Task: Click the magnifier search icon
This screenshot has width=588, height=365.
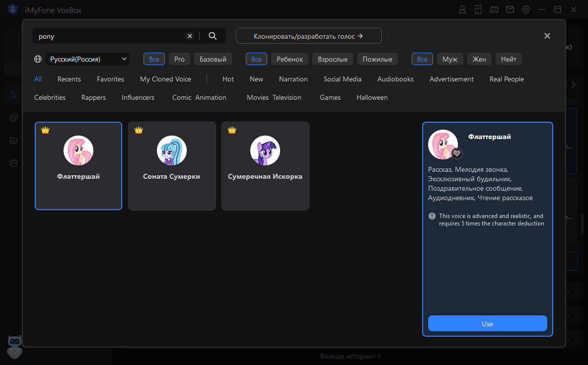Action: tap(213, 36)
